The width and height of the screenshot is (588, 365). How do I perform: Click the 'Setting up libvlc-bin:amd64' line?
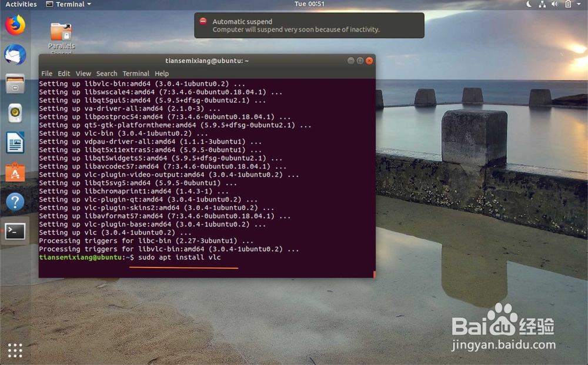point(142,84)
